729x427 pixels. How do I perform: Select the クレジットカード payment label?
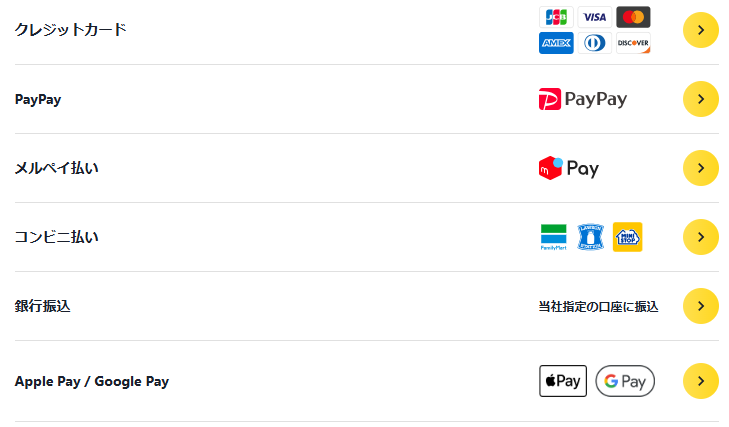[71, 29]
